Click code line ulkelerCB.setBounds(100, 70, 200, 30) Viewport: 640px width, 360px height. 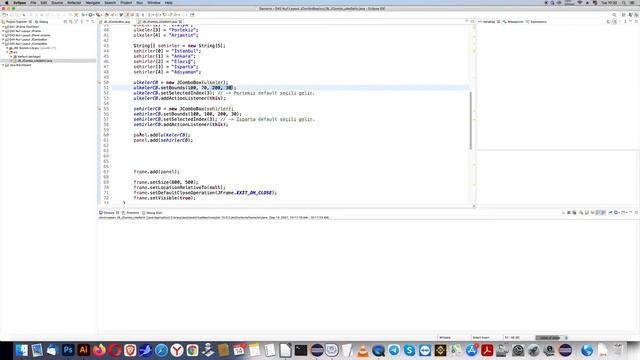185,88
